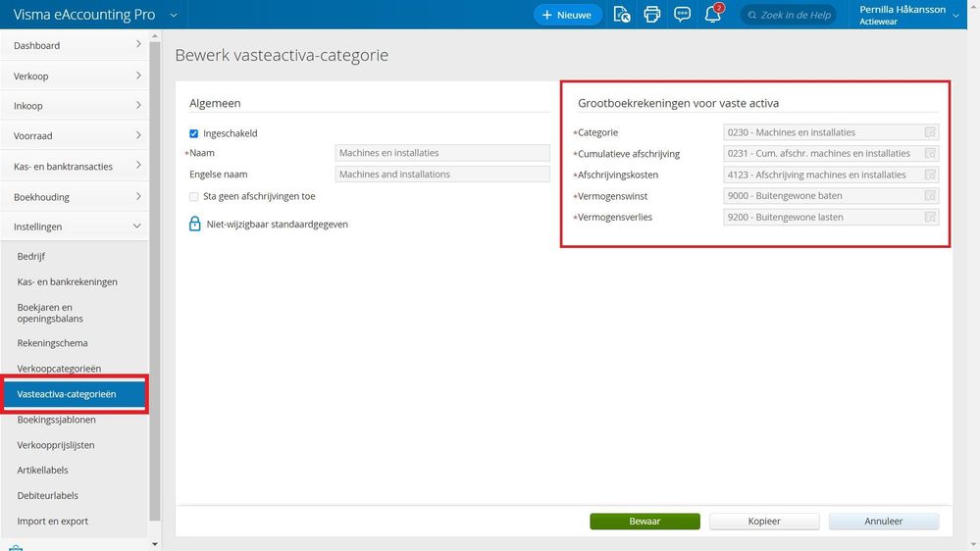Open the chat bubble support icon

click(682, 15)
